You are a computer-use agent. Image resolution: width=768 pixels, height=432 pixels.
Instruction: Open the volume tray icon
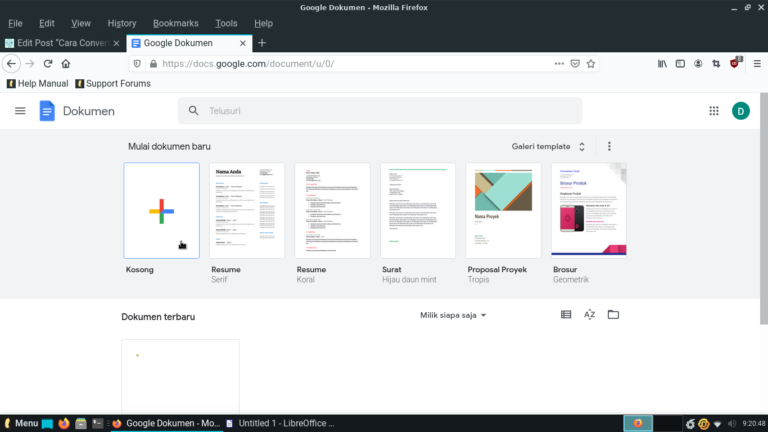pos(732,424)
